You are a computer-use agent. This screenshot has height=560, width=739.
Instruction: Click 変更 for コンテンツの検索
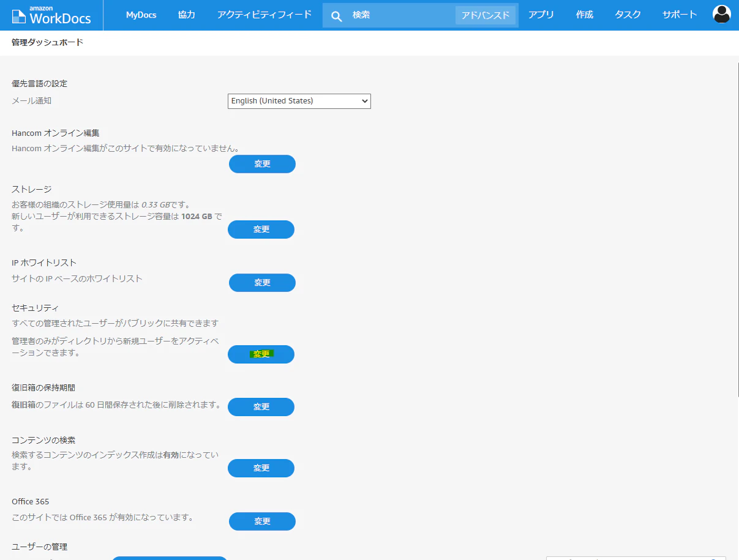click(x=261, y=468)
